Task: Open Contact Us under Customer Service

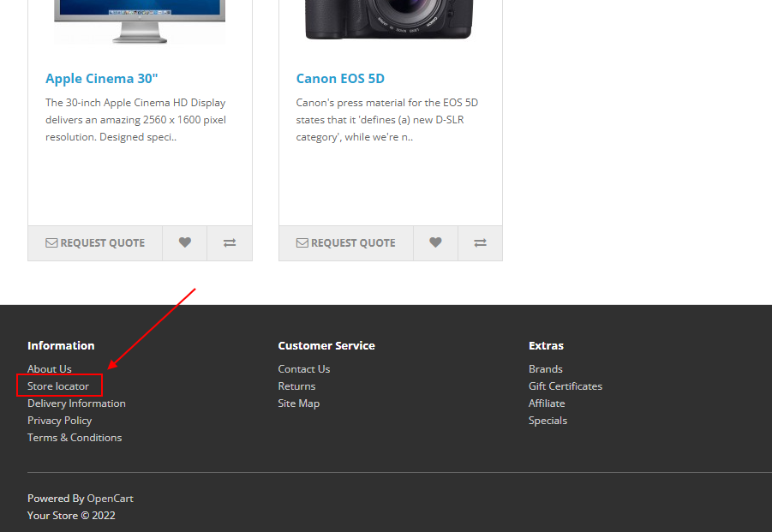Action: click(304, 369)
